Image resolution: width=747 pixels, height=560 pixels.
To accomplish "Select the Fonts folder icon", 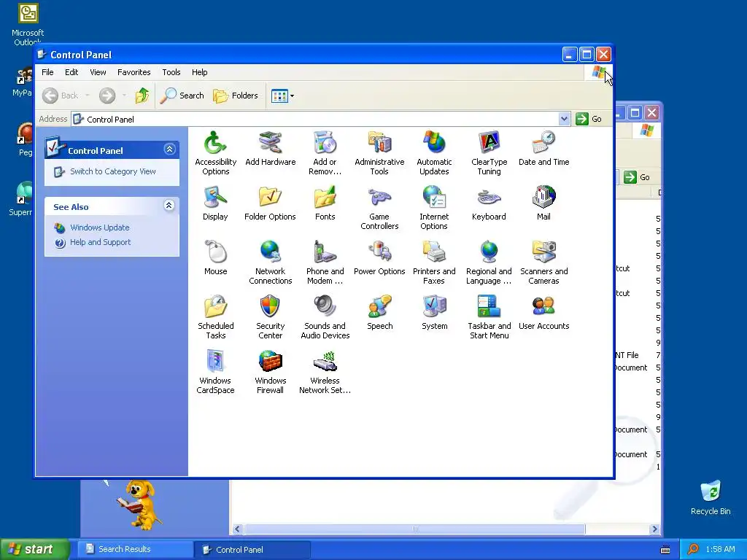I will (325, 197).
